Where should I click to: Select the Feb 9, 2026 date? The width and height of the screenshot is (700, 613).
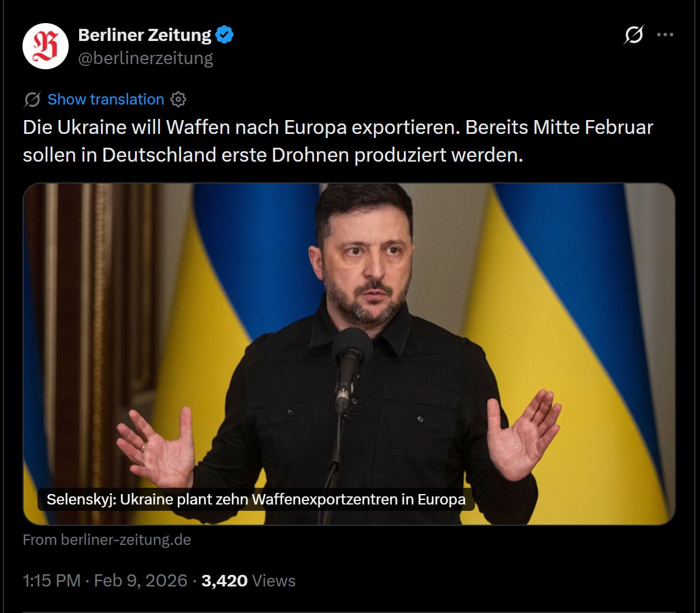140,580
